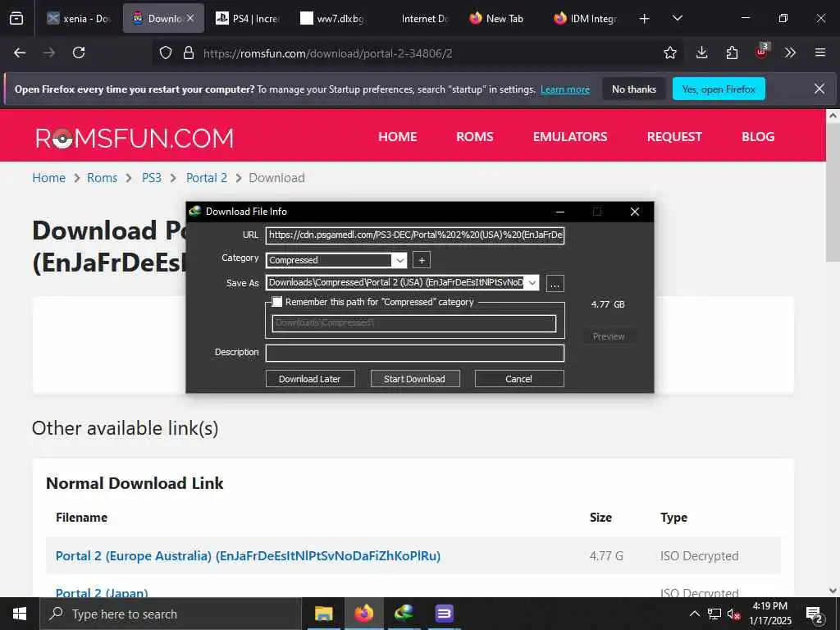Open the Windows Start menu
The height and width of the screenshot is (630, 840).
(20, 614)
